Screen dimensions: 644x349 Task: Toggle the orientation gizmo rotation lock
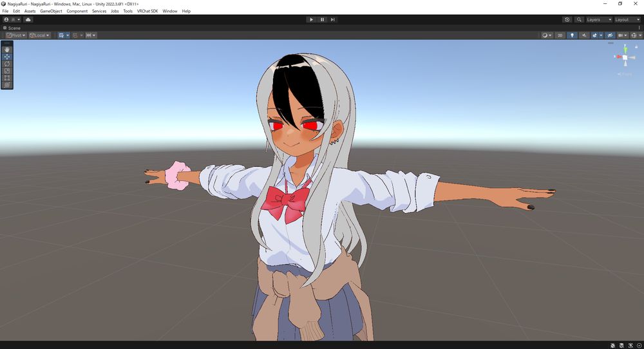[636, 47]
